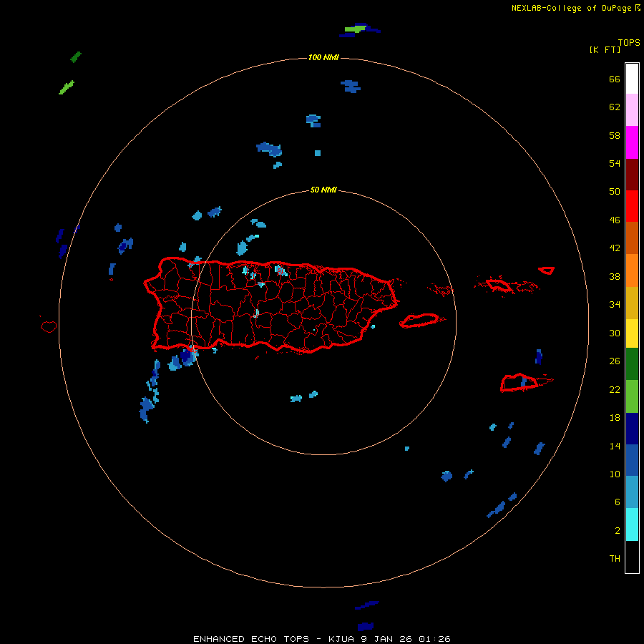Image resolution: width=644 pixels, height=644 pixels.
Task: Click the legend value 34
Action: 615,305
